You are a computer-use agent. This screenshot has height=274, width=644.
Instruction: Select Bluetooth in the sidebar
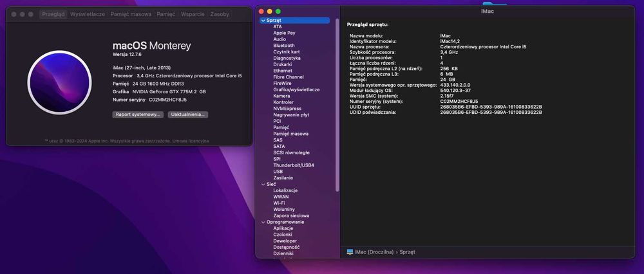tap(284, 46)
